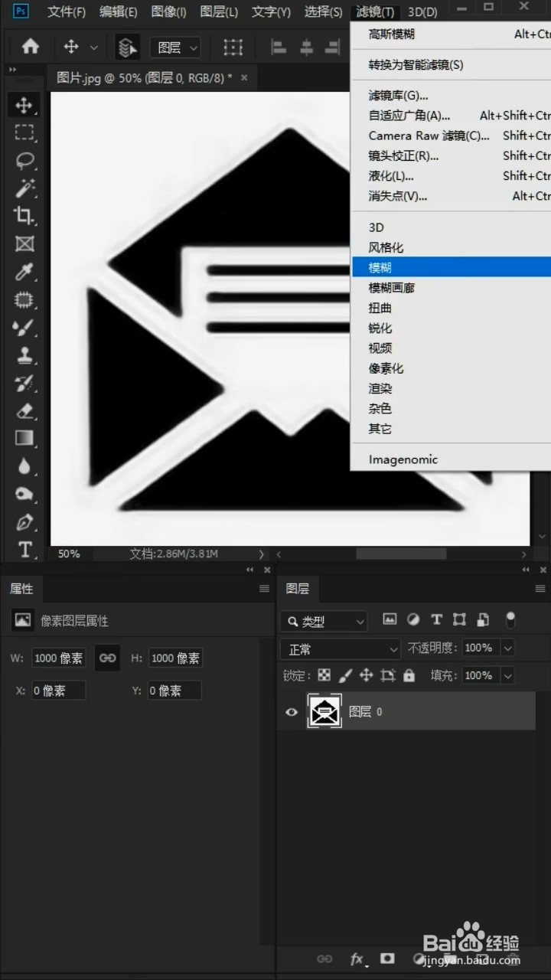Open the 图像(I) menu
Screen dimensions: 551x980
[x=168, y=11]
